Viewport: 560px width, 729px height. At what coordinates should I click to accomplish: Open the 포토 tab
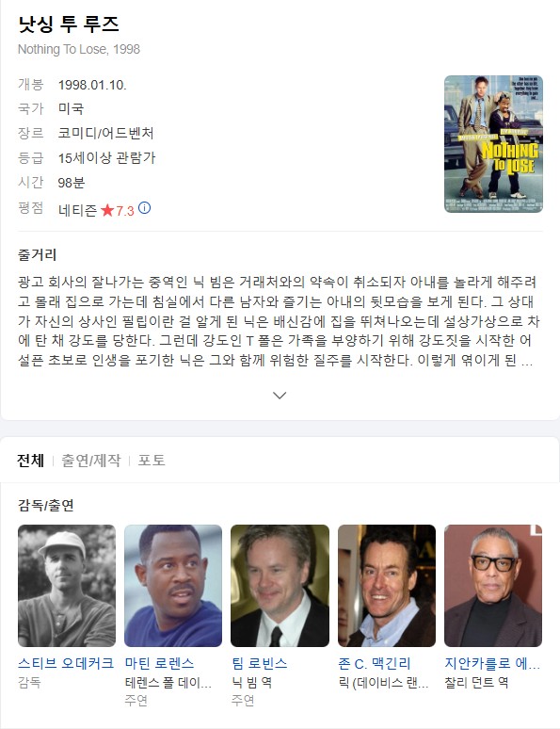tap(152, 461)
